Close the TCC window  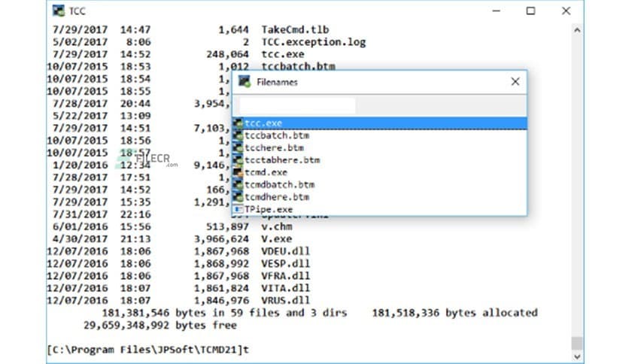tap(566, 11)
